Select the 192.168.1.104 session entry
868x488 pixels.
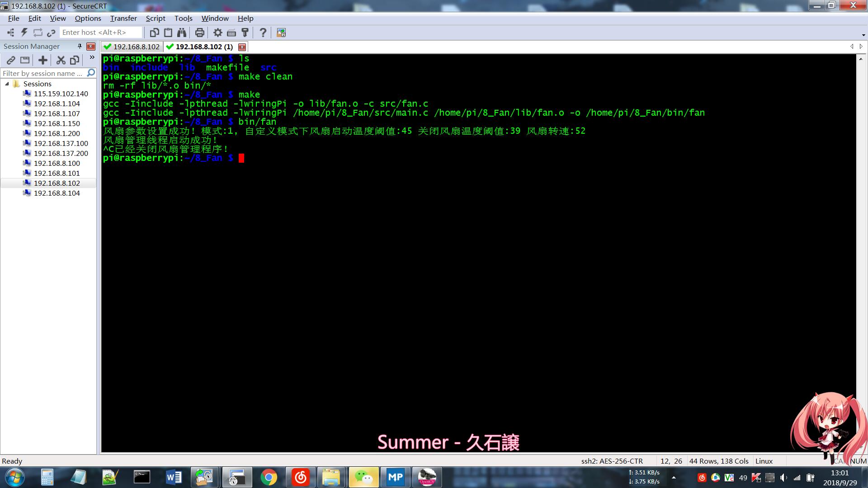point(57,103)
